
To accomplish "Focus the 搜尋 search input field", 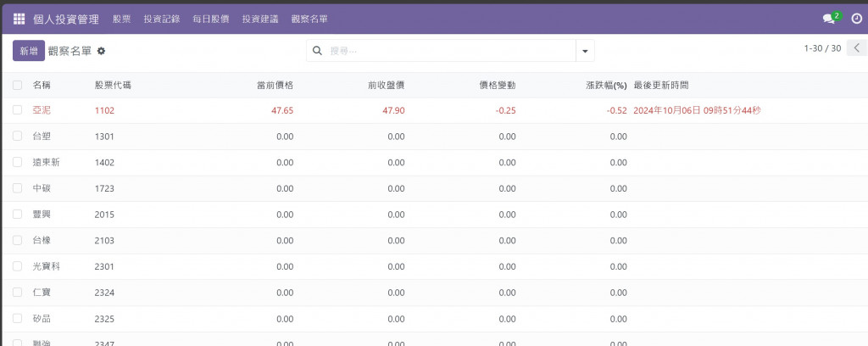I will [x=451, y=51].
